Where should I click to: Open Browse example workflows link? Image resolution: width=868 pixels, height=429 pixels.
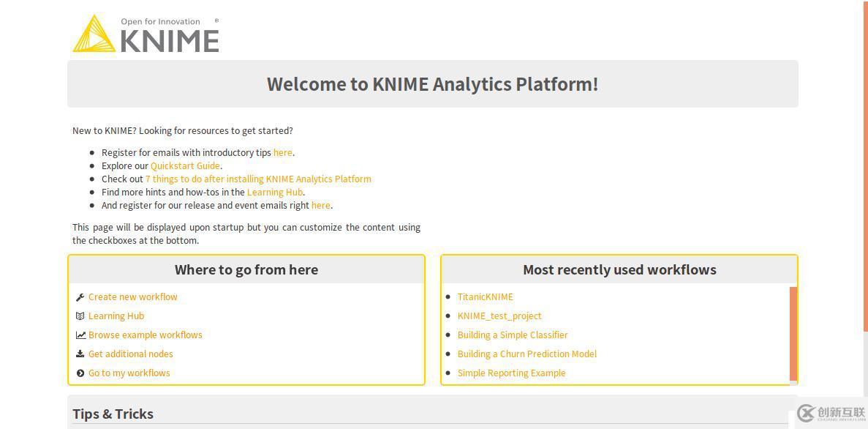click(x=146, y=335)
